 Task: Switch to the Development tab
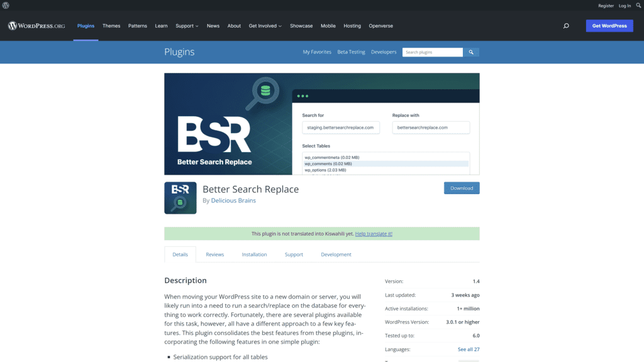pos(336,255)
